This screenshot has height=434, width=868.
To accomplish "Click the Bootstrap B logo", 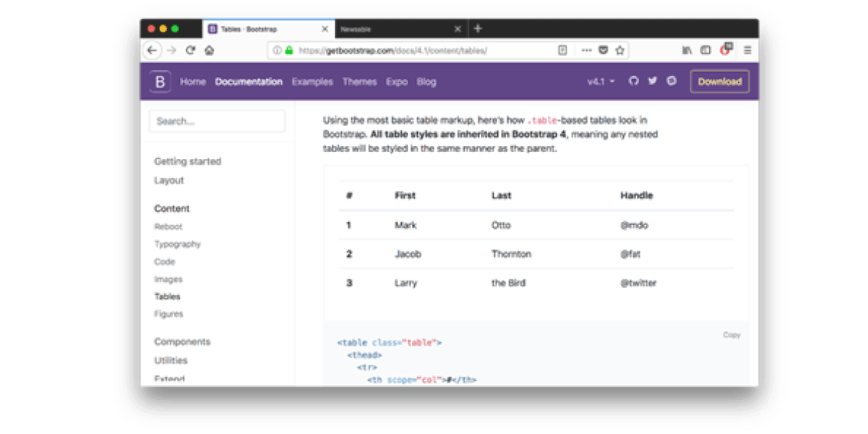I will [x=161, y=82].
